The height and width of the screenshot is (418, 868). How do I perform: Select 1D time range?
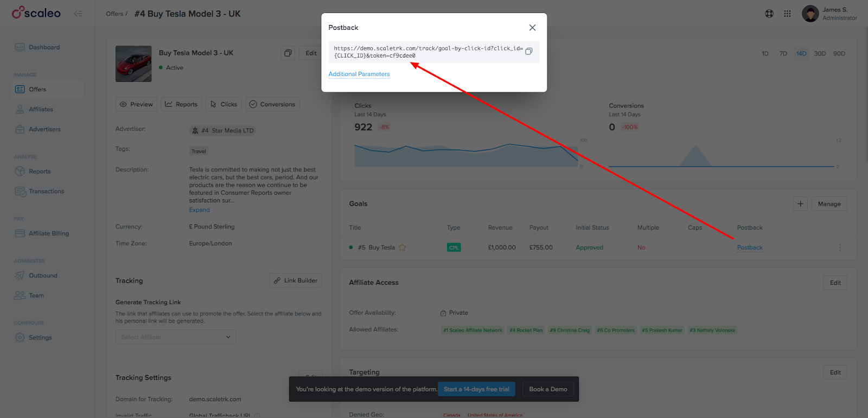pyautogui.click(x=765, y=53)
